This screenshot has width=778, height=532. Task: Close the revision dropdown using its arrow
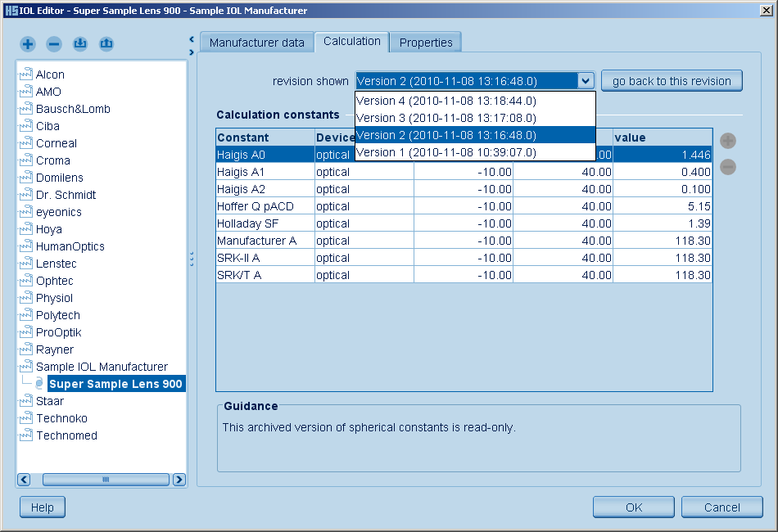point(586,81)
